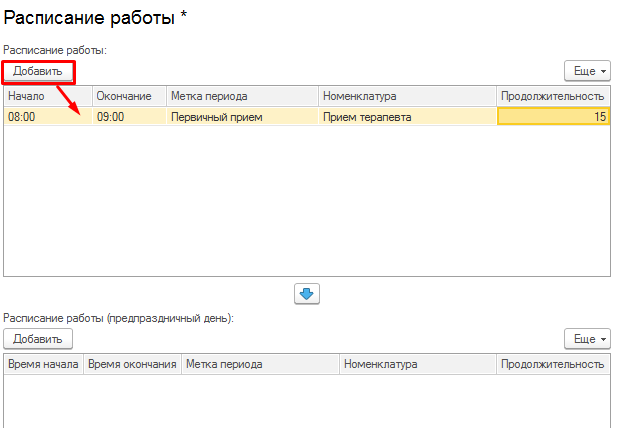Click the upper Номенклатура column header
The image size is (622, 428).
[406, 96]
